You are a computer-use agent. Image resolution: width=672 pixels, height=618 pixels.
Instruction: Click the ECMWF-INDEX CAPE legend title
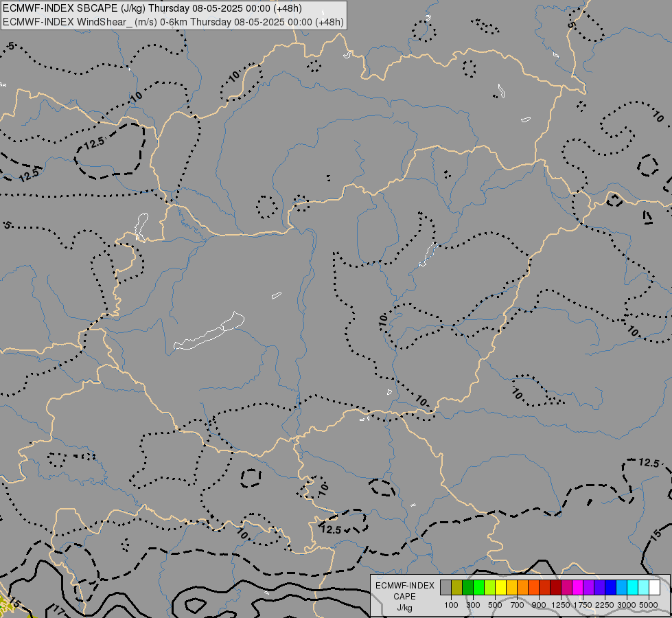pos(404,591)
